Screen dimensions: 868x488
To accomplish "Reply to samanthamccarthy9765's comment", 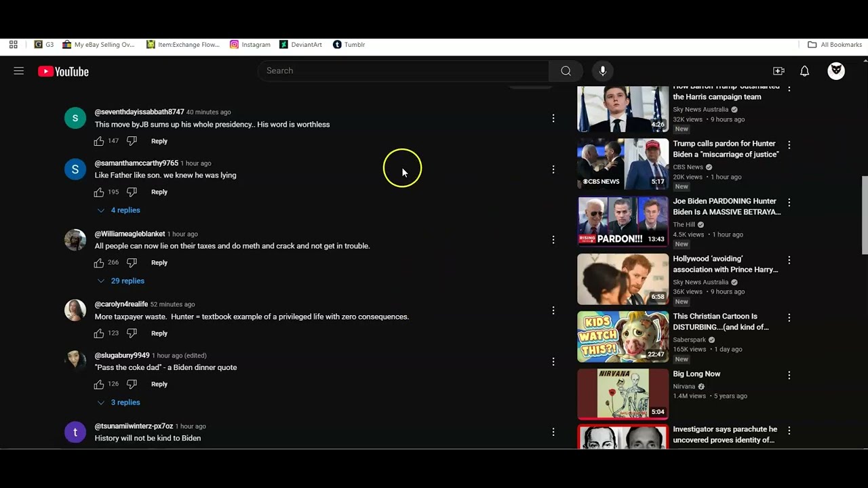I will (x=159, y=192).
